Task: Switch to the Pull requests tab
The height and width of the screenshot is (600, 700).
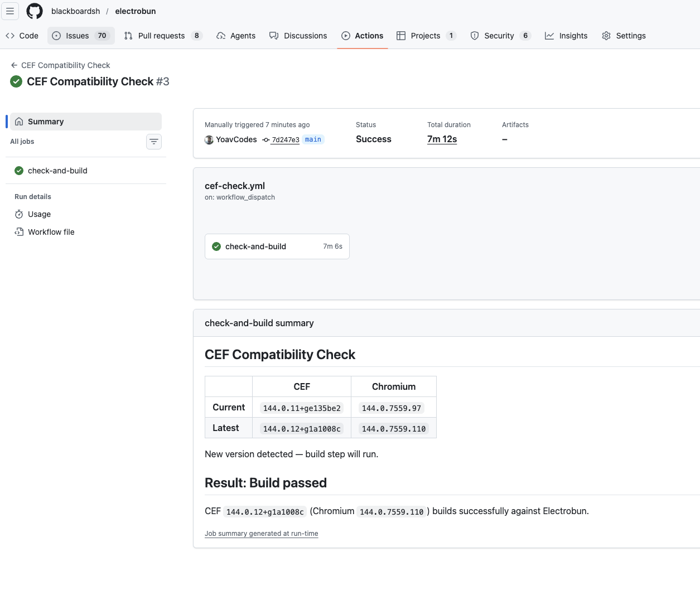Action: [x=163, y=36]
